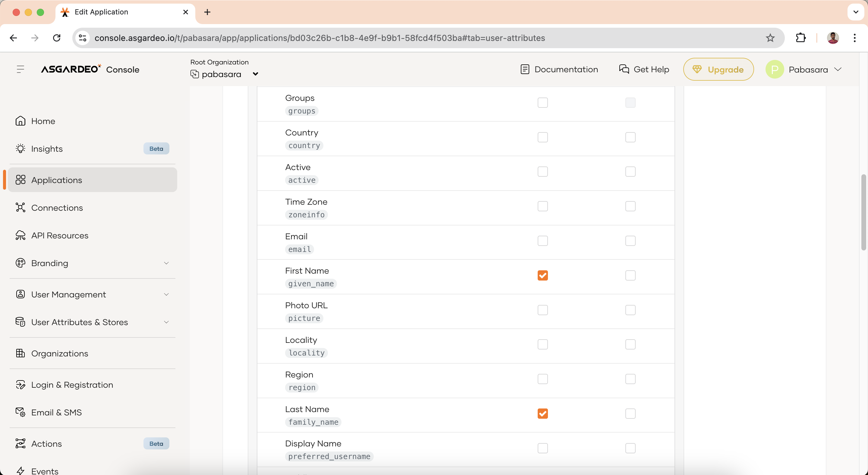This screenshot has height=475, width=868.
Task: Open the pabasara organization dropdown
Action: pyautogui.click(x=255, y=74)
